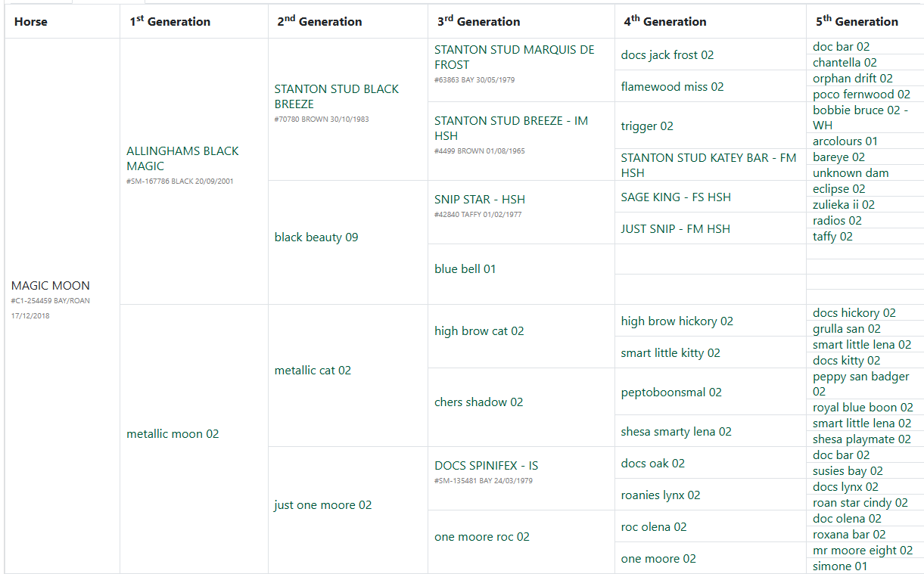Click just one moore 02 entry
924x574 pixels.
click(323, 504)
